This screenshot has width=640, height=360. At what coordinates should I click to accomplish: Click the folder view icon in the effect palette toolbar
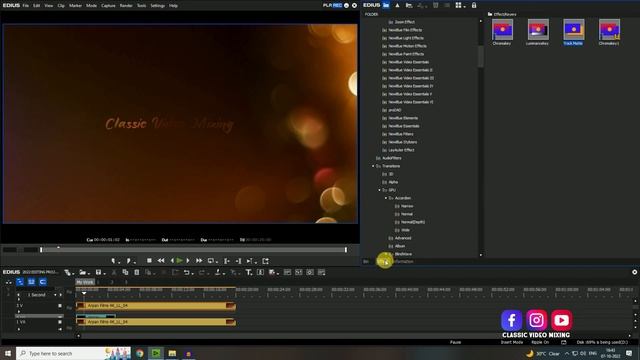[386, 5]
